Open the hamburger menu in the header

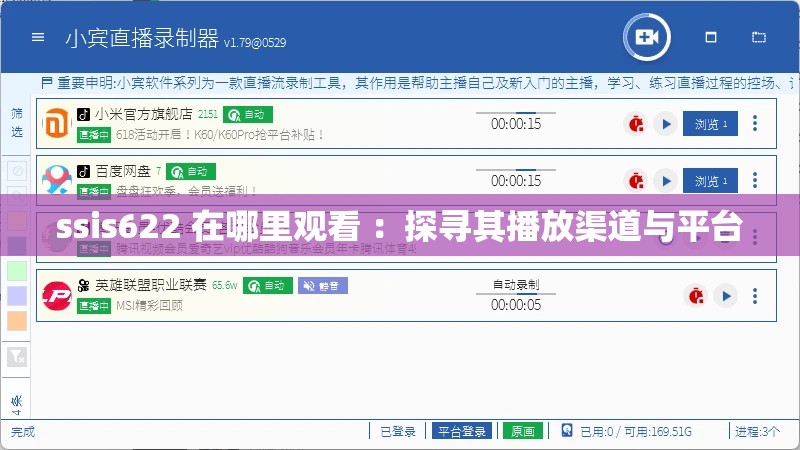(x=38, y=37)
